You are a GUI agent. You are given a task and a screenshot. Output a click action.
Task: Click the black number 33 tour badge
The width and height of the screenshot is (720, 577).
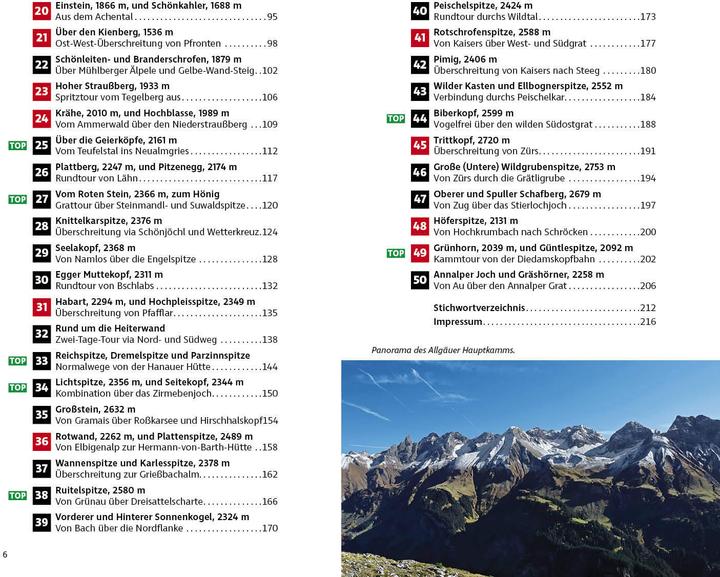click(x=41, y=361)
